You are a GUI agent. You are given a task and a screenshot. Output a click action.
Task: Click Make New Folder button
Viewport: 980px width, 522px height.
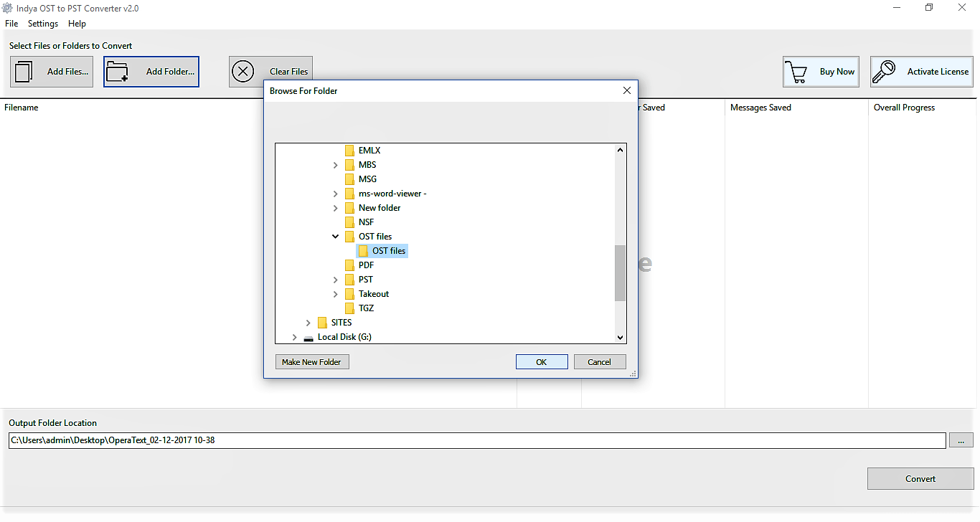click(x=311, y=362)
